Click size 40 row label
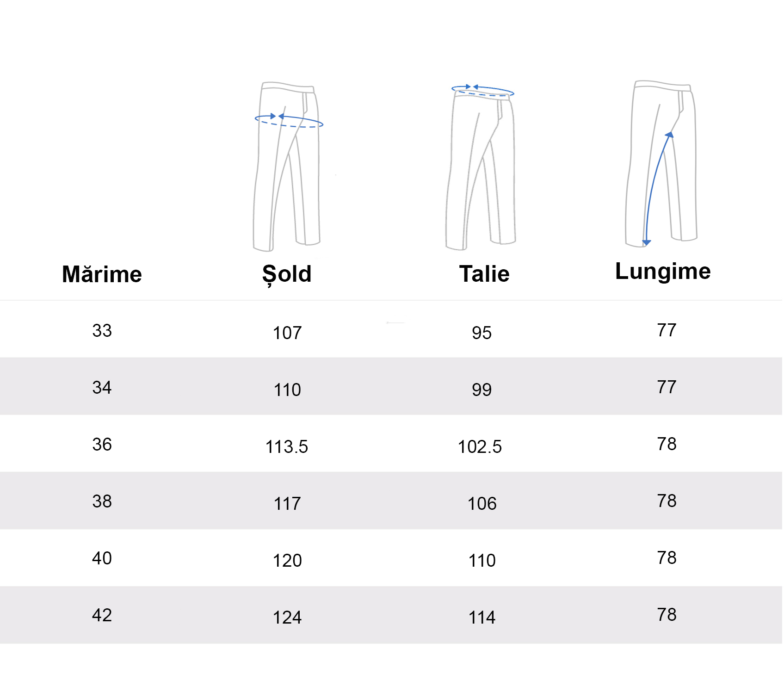Screen dimensions: 784x699 pos(102,558)
